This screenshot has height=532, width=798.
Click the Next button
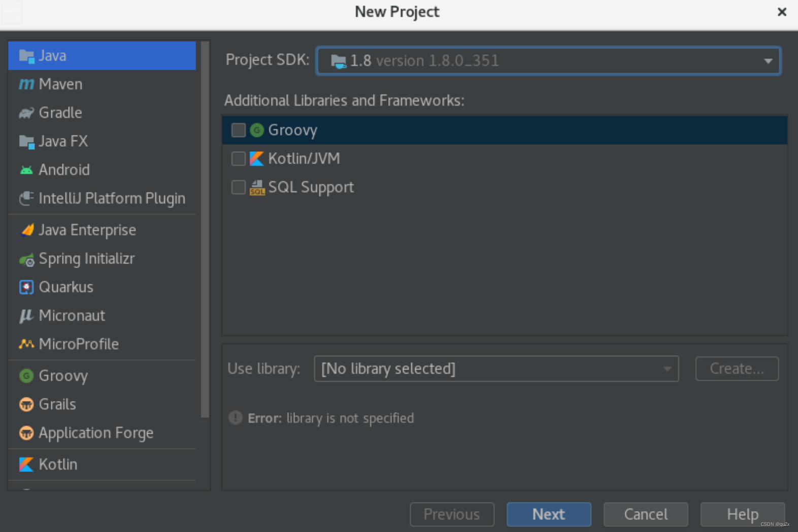click(x=549, y=514)
